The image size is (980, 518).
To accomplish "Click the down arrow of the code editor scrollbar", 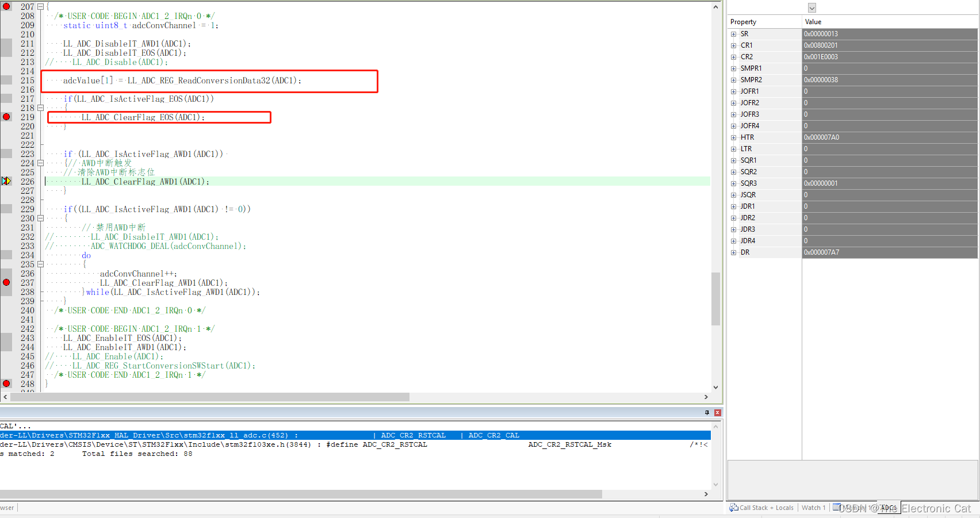I will pos(716,387).
